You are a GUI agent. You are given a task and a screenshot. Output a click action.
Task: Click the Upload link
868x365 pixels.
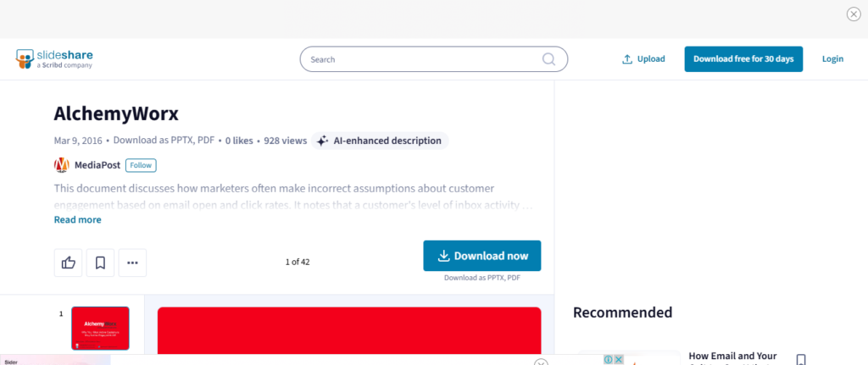(644, 59)
